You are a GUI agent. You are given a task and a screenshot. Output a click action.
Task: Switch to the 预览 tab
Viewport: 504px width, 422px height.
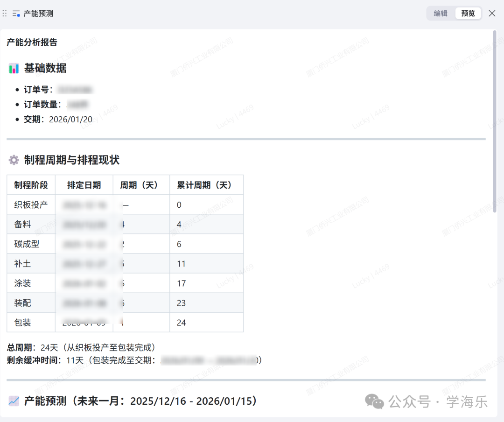tap(468, 14)
